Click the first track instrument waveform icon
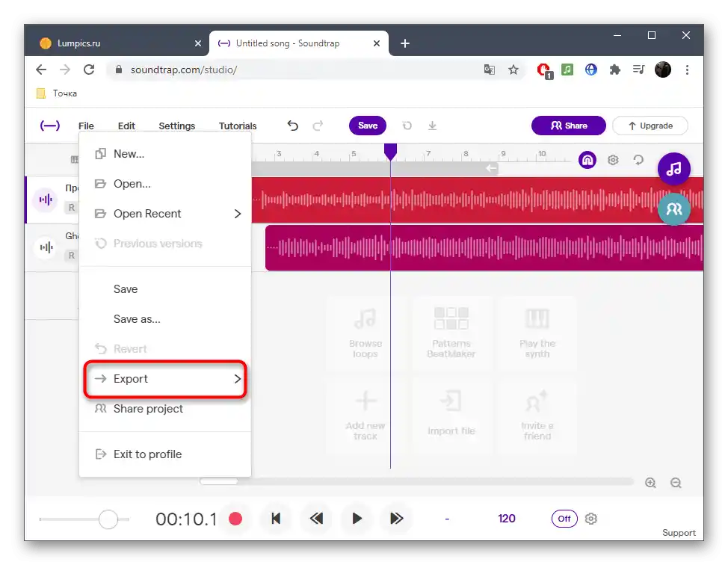Image resolution: width=728 pixels, height=565 pixels. pyautogui.click(x=46, y=200)
